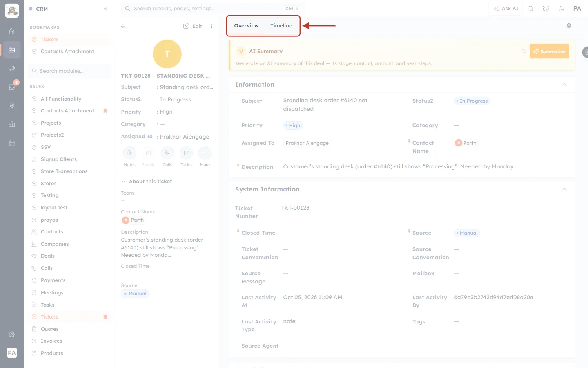Toggle dark mode moon icon

(x=561, y=9)
